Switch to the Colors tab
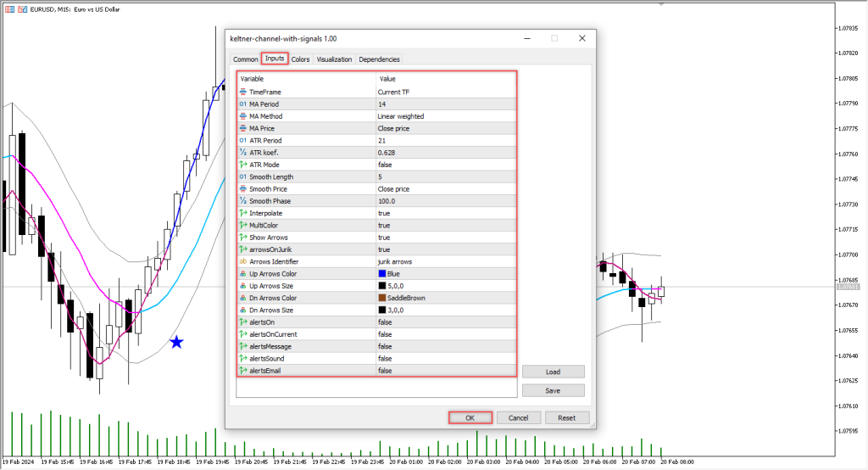The image size is (868, 470). 300,59
